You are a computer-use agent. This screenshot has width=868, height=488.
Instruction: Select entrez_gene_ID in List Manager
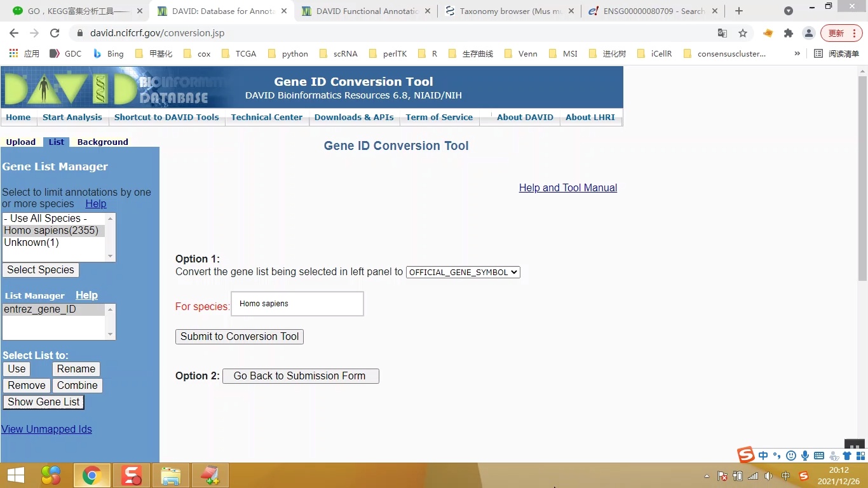40,309
